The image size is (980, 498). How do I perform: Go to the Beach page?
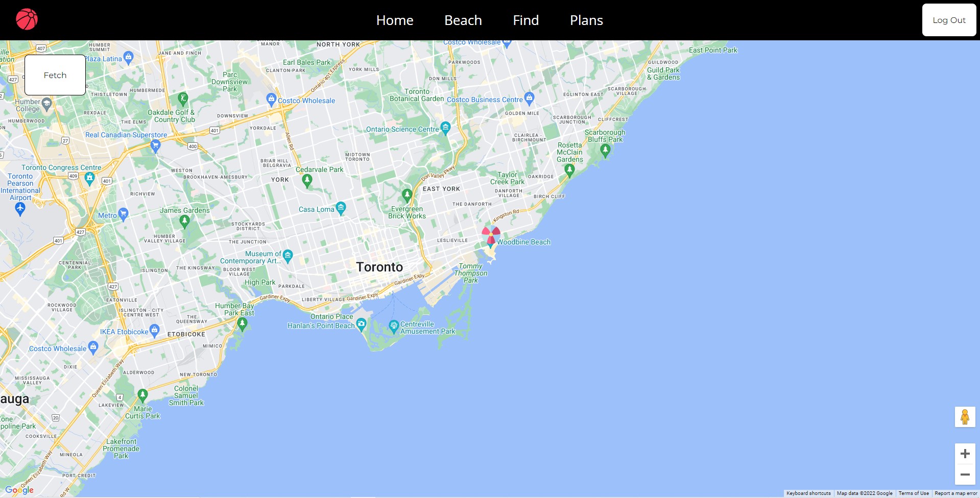point(463,20)
